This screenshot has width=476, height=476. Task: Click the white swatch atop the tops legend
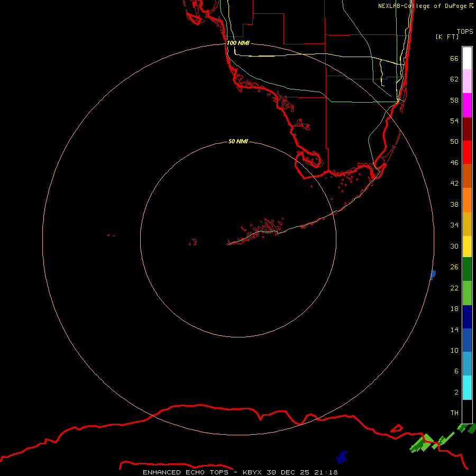tap(467, 58)
